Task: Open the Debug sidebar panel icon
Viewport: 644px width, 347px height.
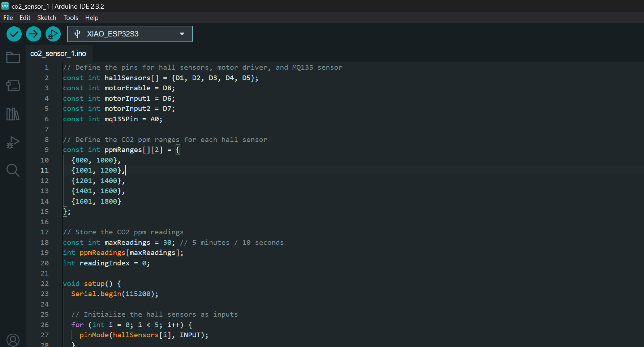Action: [x=13, y=142]
